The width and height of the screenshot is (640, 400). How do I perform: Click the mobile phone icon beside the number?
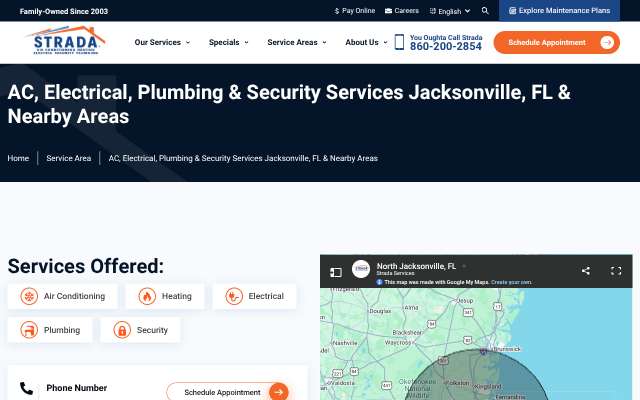click(399, 42)
